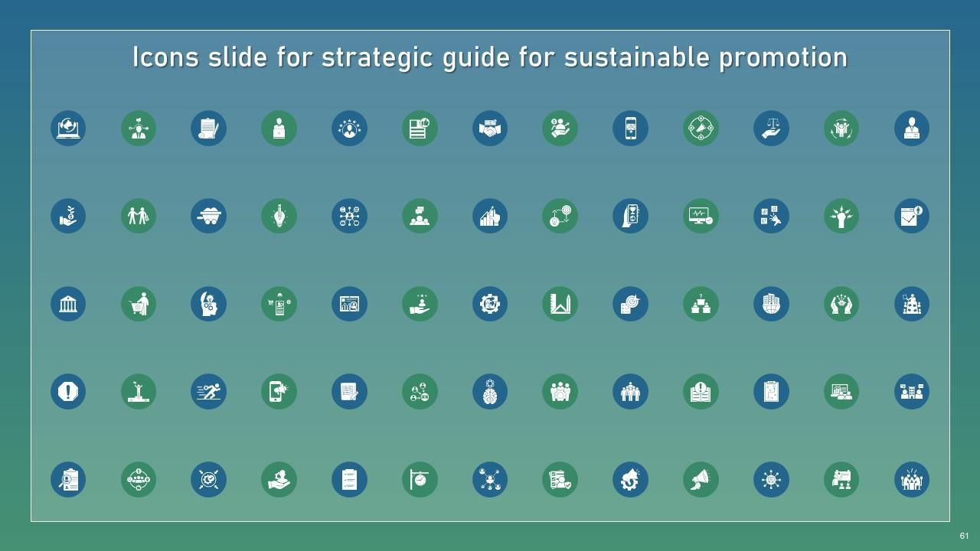Image resolution: width=980 pixels, height=551 pixels.
Task: Click the plant growing on hand icon
Action: pyautogui.click(x=68, y=216)
